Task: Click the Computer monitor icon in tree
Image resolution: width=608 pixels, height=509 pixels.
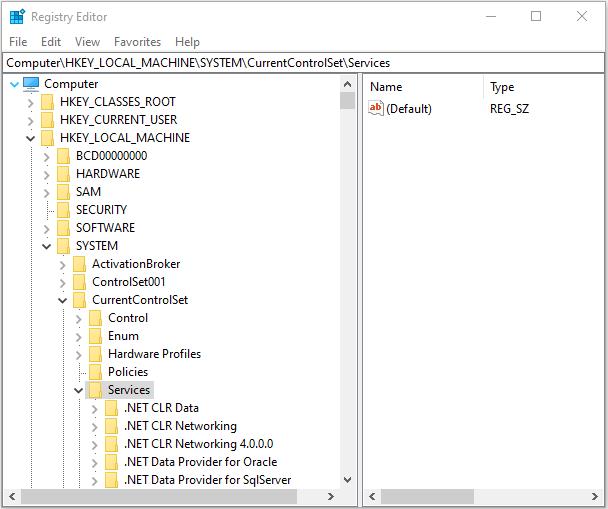Action: point(31,84)
